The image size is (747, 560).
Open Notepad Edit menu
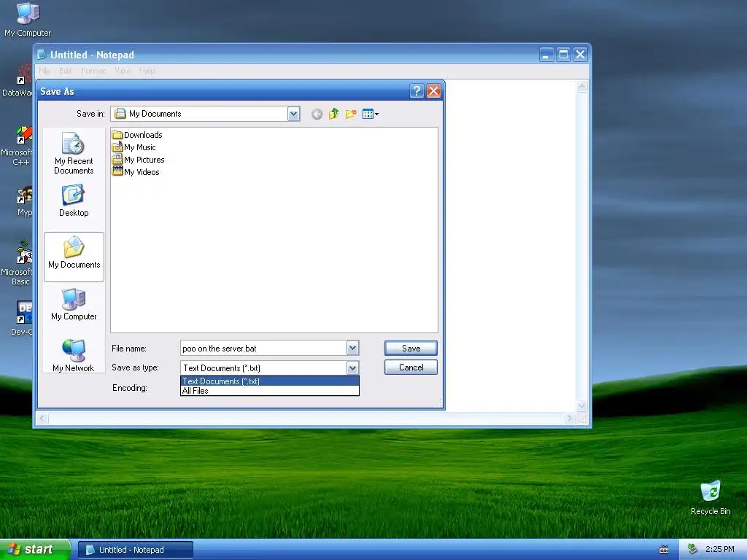click(65, 71)
